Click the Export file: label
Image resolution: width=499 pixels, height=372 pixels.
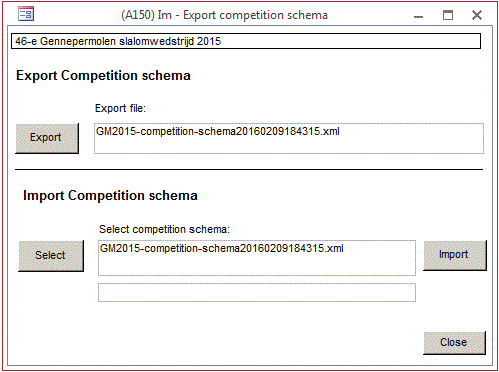pos(120,108)
